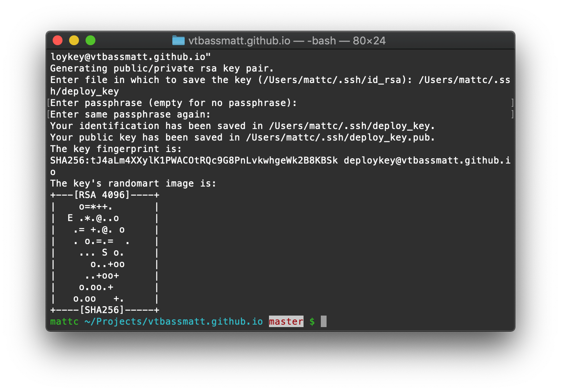Click the SHA256 key fingerprint string
The image size is (561, 392).
(194, 161)
